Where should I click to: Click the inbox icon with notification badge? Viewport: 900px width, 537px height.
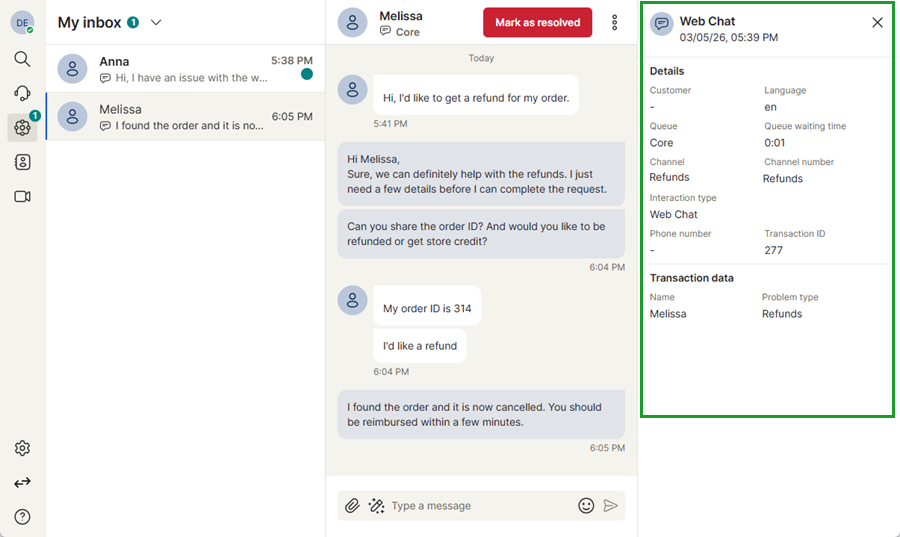click(x=22, y=127)
